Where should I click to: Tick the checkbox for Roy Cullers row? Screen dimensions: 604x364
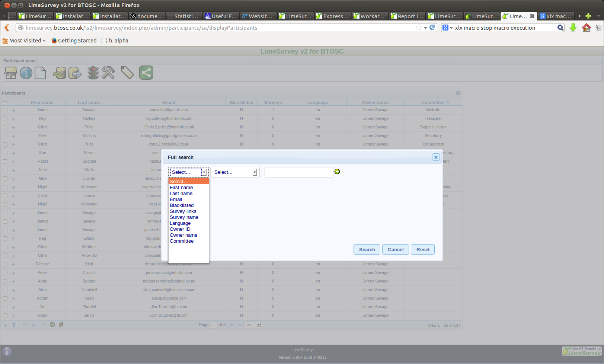point(5,119)
